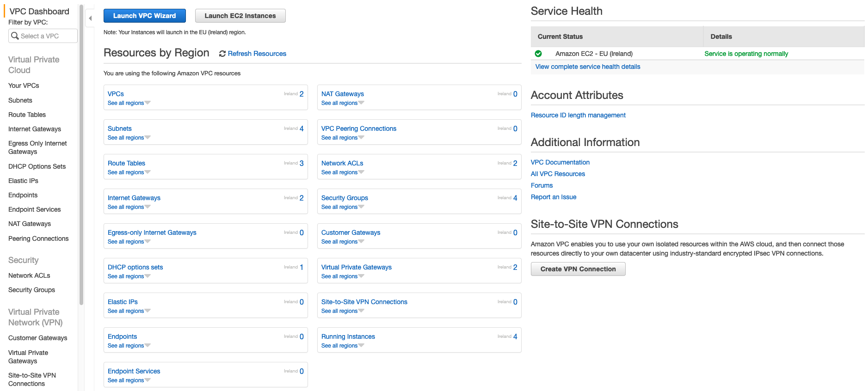The width and height of the screenshot is (868, 391).
Task: Open VPC Dashboard heading in sidebar
Action: (39, 11)
